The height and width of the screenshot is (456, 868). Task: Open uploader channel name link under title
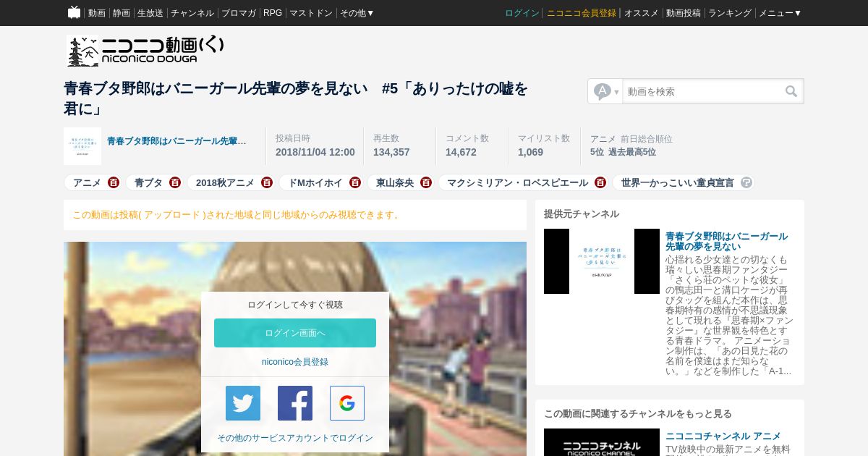pyautogui.click(x=176, y=141)
